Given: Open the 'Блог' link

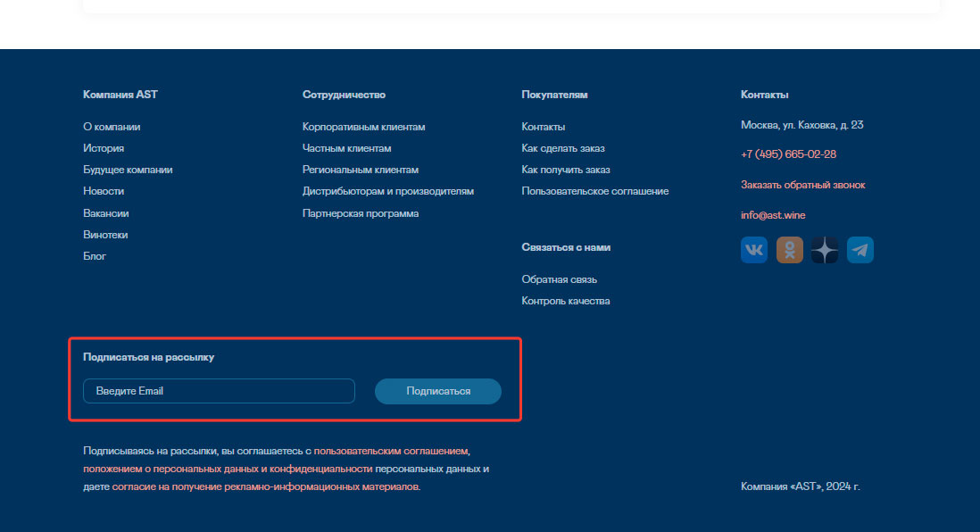Looking at the screenshot, I should point(95,255).
